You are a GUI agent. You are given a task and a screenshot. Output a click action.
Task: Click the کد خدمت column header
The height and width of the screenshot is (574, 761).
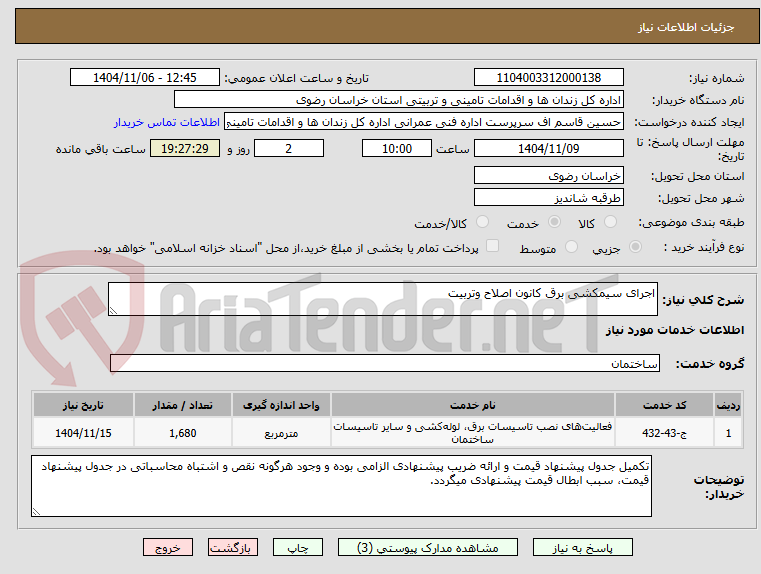(x=664, y=405)
